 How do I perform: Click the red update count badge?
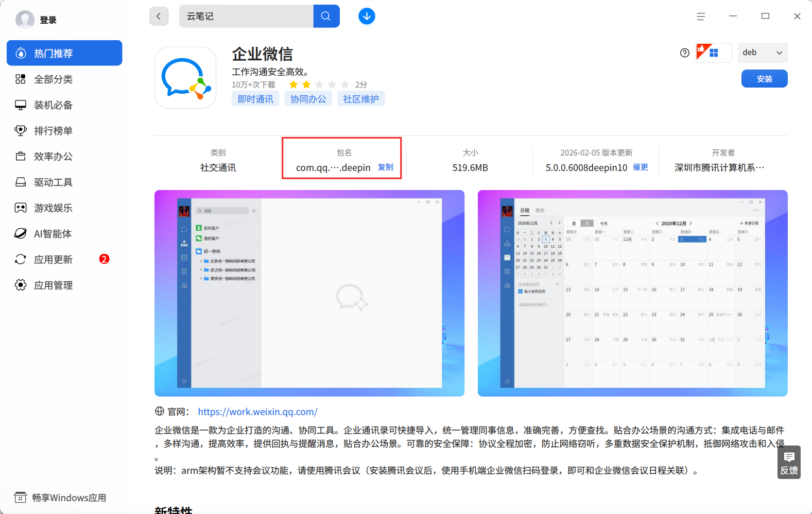click(104, 259)
